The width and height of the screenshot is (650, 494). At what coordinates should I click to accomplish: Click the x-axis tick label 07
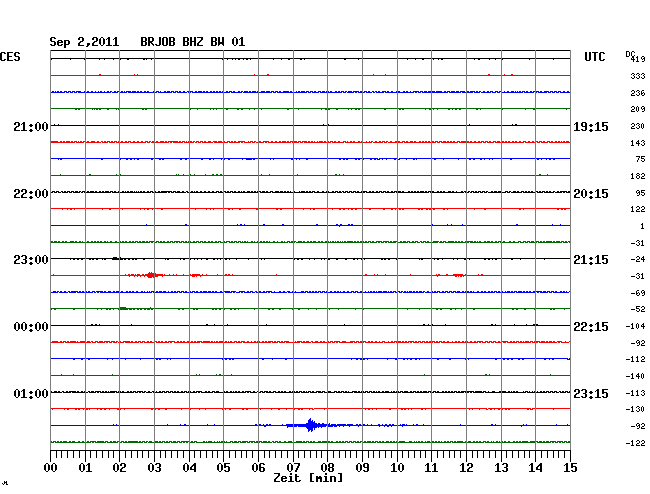(293, 468)
